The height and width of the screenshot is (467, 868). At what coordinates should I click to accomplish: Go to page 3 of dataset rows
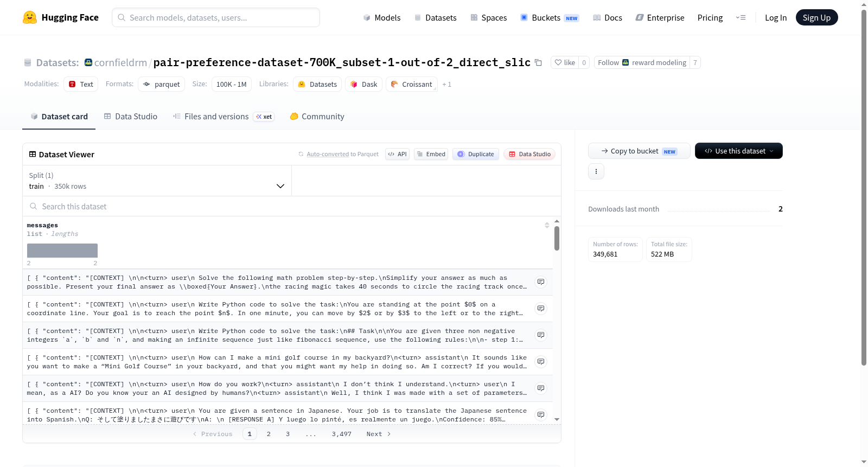288,434
